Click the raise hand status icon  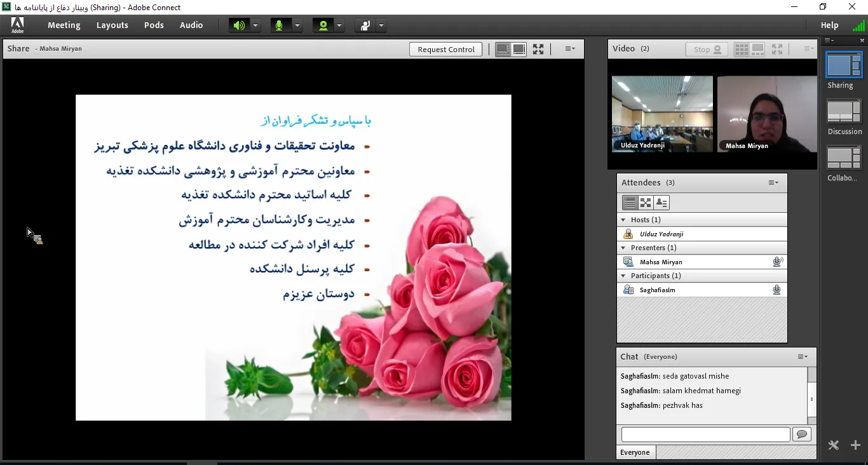[x=365, y=25]
